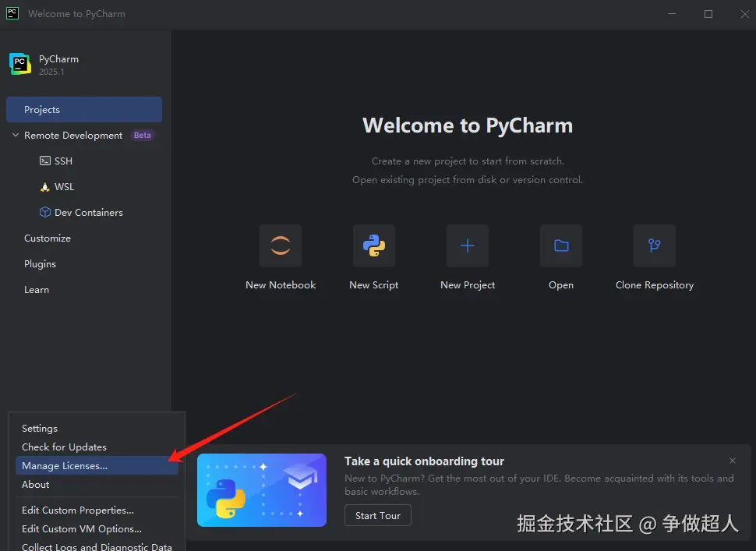Click the "Take a quick onboarding tour" heading
The width and height of the screenshot is (756, 551).
(424, 461)
